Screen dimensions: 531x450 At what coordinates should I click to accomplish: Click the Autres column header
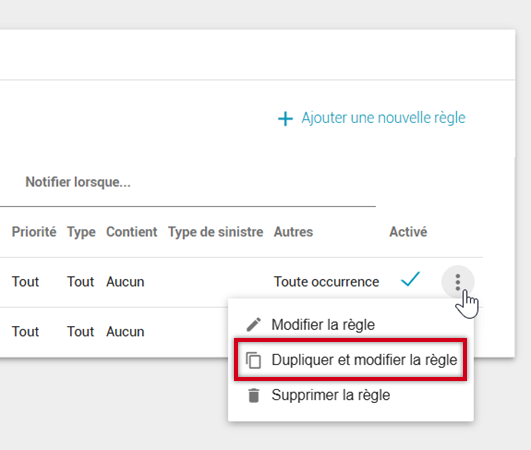tap(293, 232)
